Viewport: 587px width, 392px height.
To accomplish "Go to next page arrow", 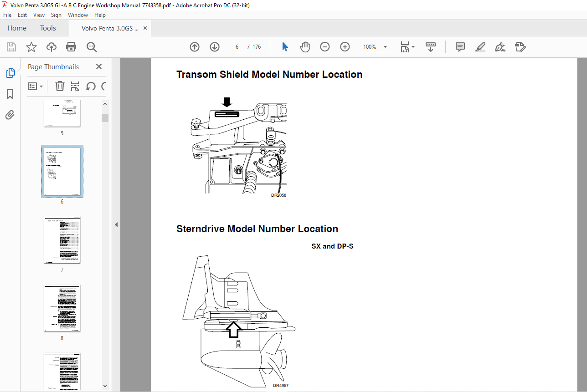I will pyautogui.click(x=215, y=47).
